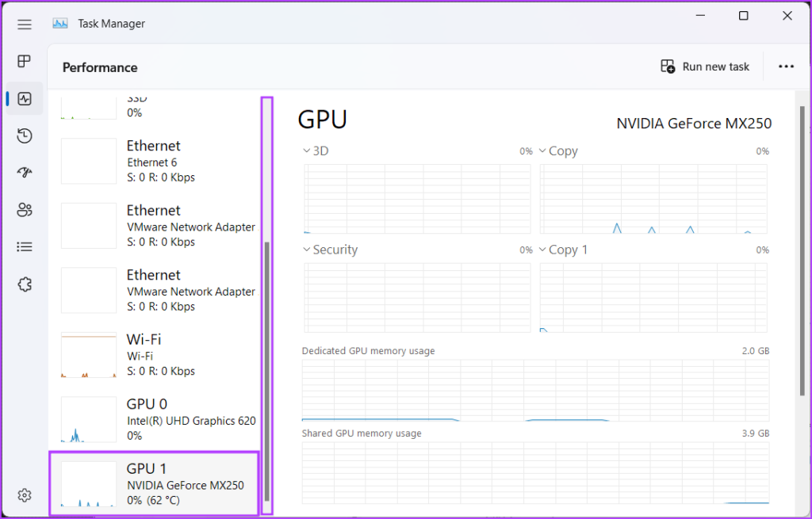Viewport: 812px width, 519px height.
Task: Open the Startup apps page
Action: click(25, 173)
